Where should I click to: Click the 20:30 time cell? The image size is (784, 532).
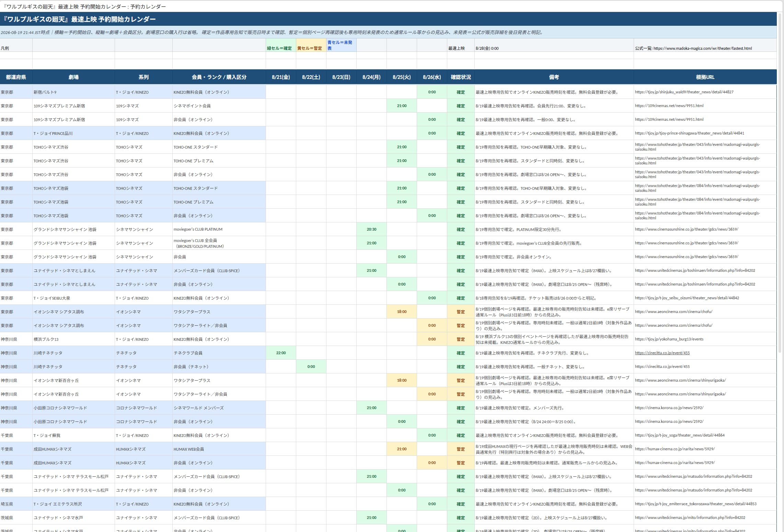pos(371,229)
